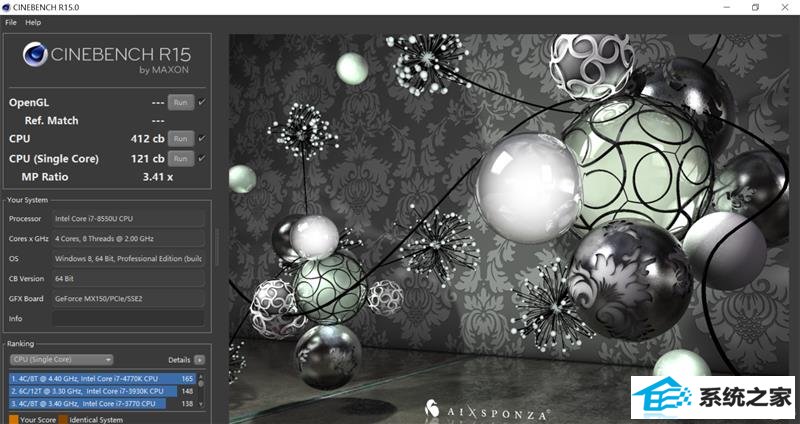800x424 pixels.
Task: Click the Identical System legend swatch
Action: 63,419
